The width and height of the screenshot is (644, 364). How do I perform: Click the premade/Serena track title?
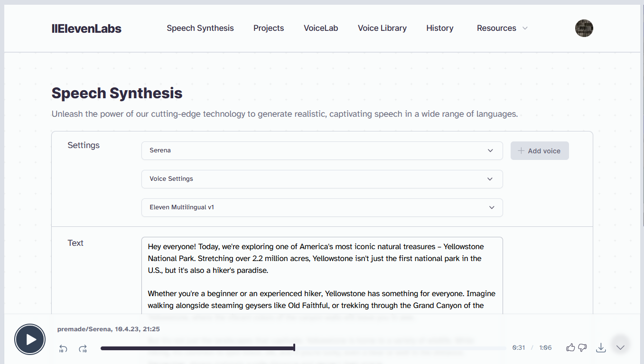[x=108, y=329]
